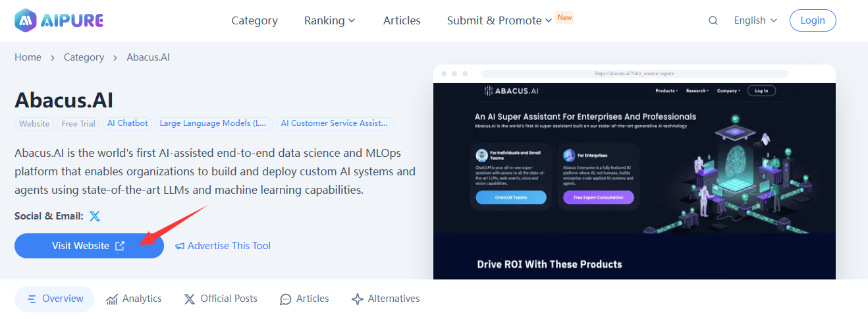
Task: Click the Visit Website button
Action: click(x=89, y=246)
